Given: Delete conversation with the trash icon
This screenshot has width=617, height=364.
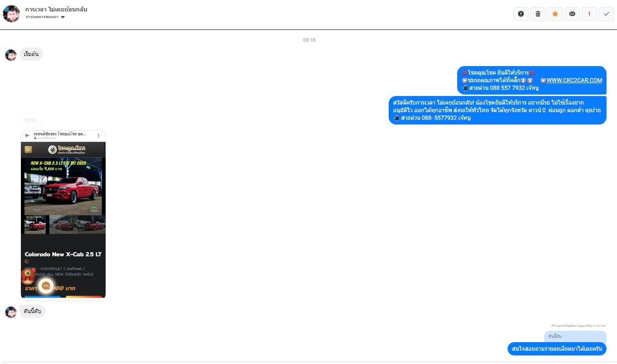Looking at the screenshot, I should point(538,14).
